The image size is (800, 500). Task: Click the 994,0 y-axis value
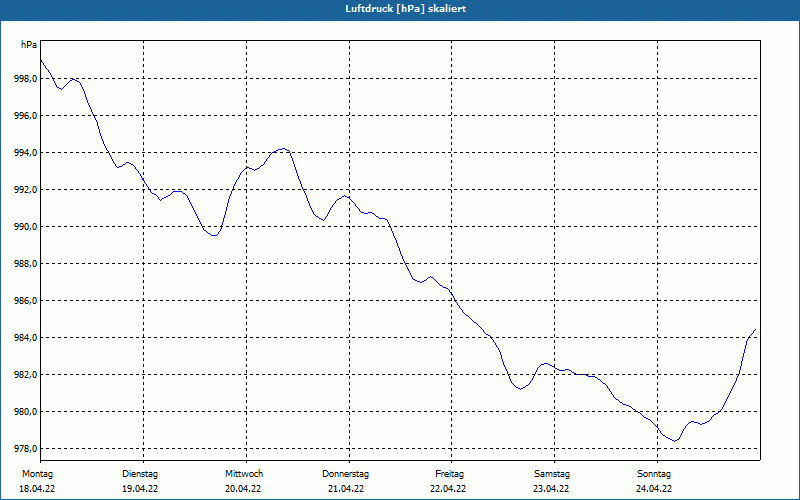(26, 153)
